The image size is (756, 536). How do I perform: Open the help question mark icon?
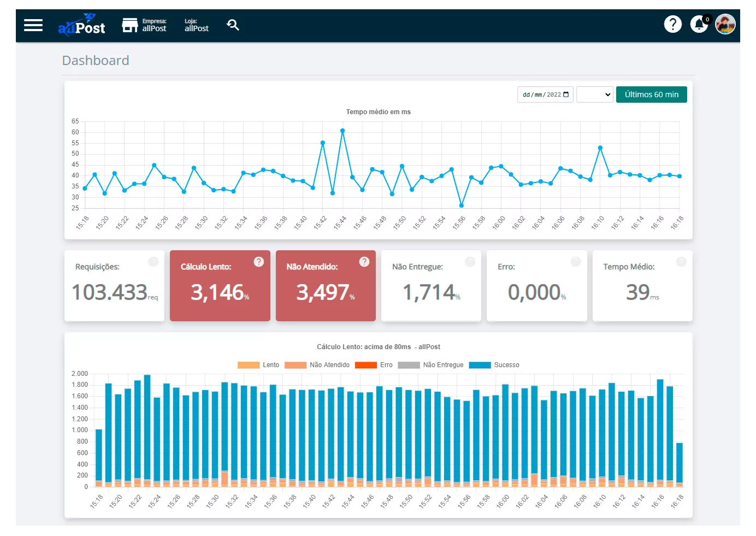click(673, 24)
